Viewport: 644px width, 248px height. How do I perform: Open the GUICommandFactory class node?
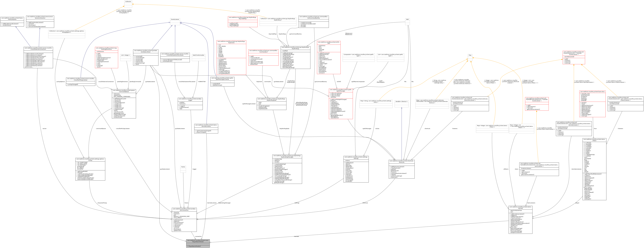click(313, 22)
